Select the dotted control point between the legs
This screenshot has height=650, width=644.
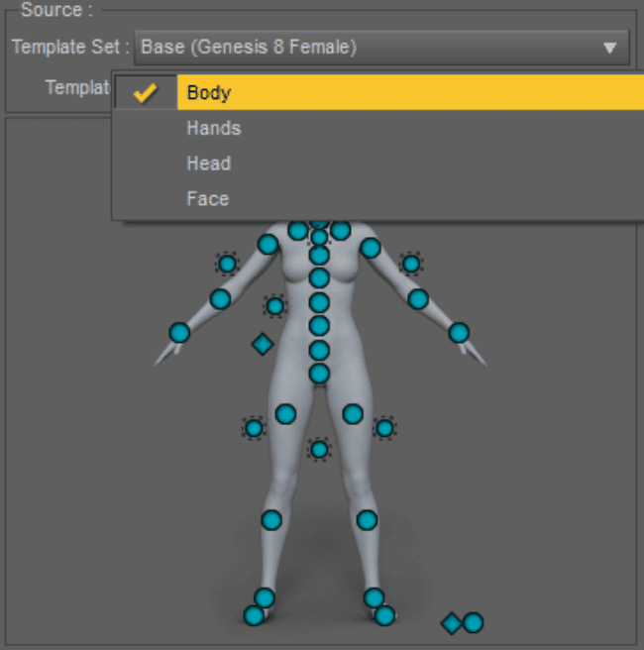[319, 450]
